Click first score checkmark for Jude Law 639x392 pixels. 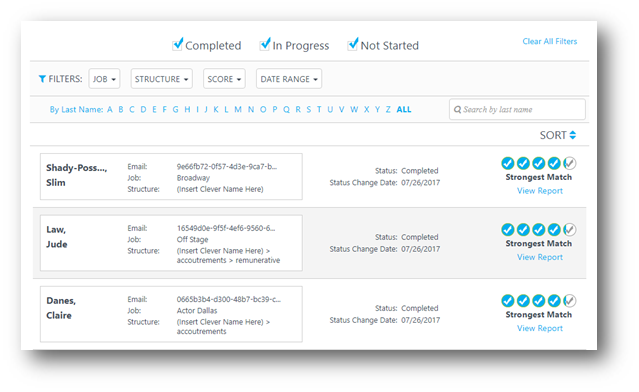pyautogui.click(x=508, y=229)
